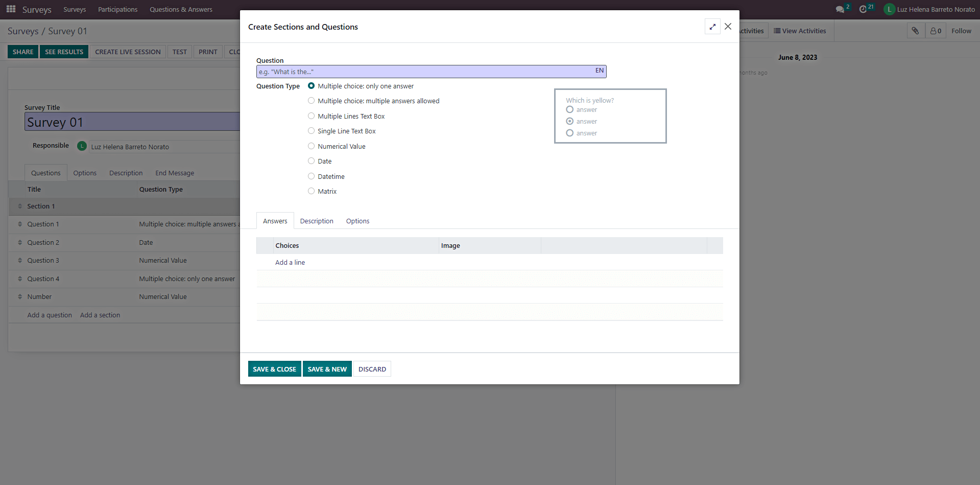Click the Image column header
The height and width of the screenshot is (485, 980).
pos(490,245)
